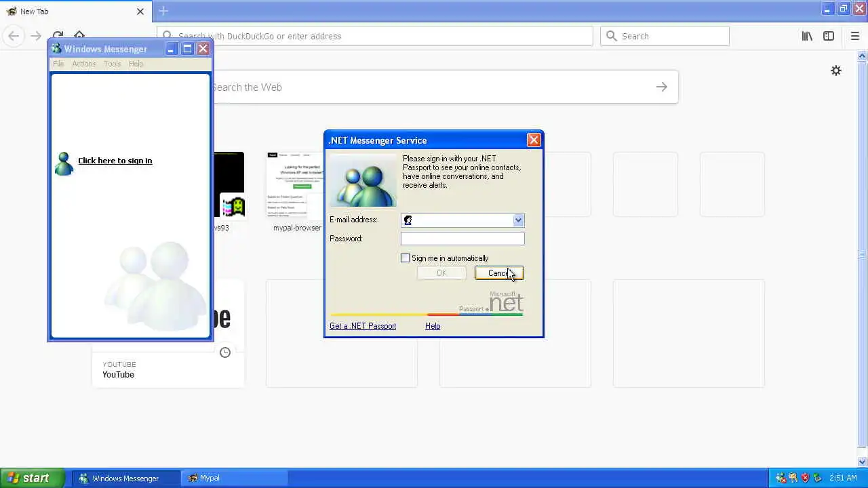
Task: Click the search magnifier in the search box
Action: (x=612, y=36)
